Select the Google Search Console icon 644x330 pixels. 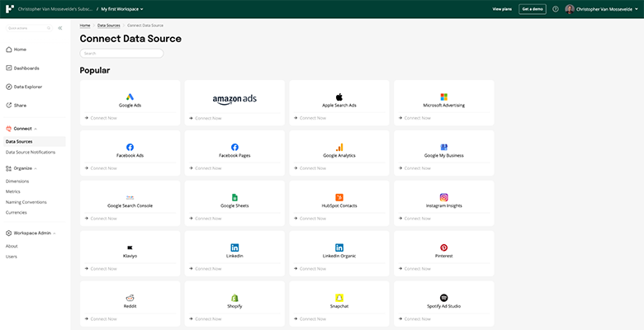tap(130, 197)
